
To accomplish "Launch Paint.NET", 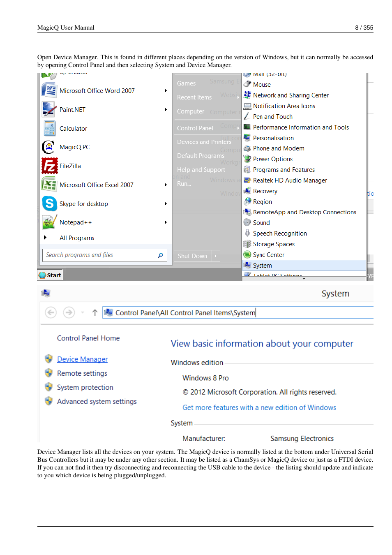I will pos(72,109).
